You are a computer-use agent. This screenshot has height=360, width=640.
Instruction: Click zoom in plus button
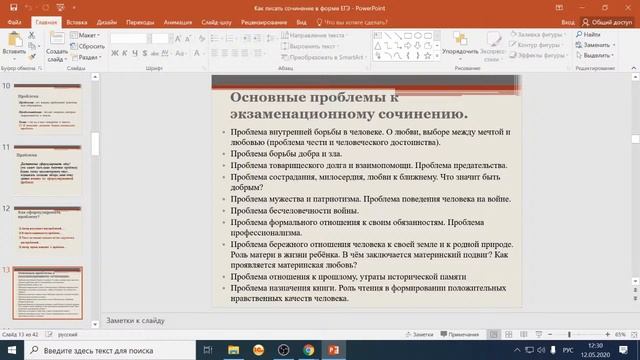click(607, 334)
